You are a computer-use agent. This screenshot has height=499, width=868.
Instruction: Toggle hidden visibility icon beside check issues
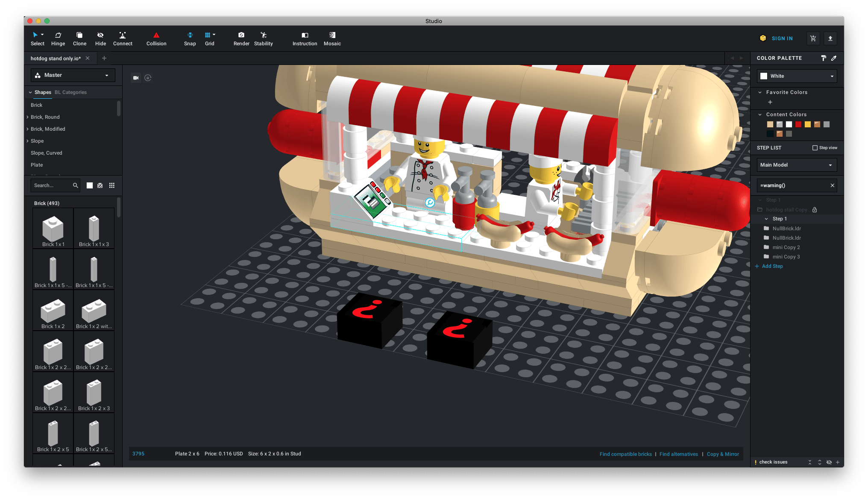pos(829,462)
